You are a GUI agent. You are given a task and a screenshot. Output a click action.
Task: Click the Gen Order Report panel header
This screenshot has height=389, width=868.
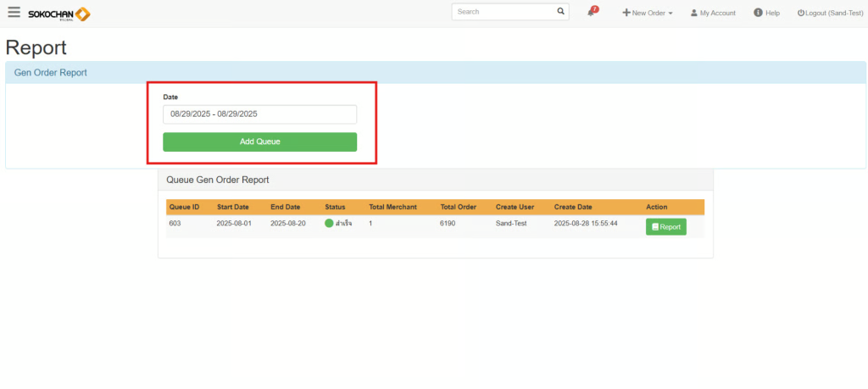point(51,73)
